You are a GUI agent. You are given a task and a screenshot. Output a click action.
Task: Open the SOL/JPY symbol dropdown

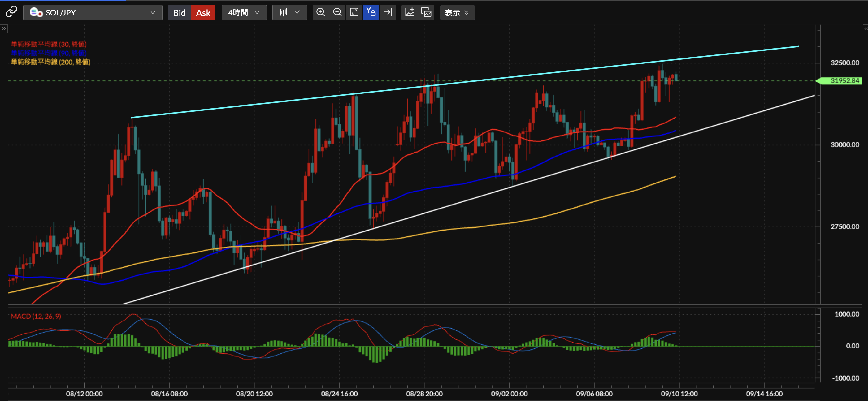click(93, 12)
